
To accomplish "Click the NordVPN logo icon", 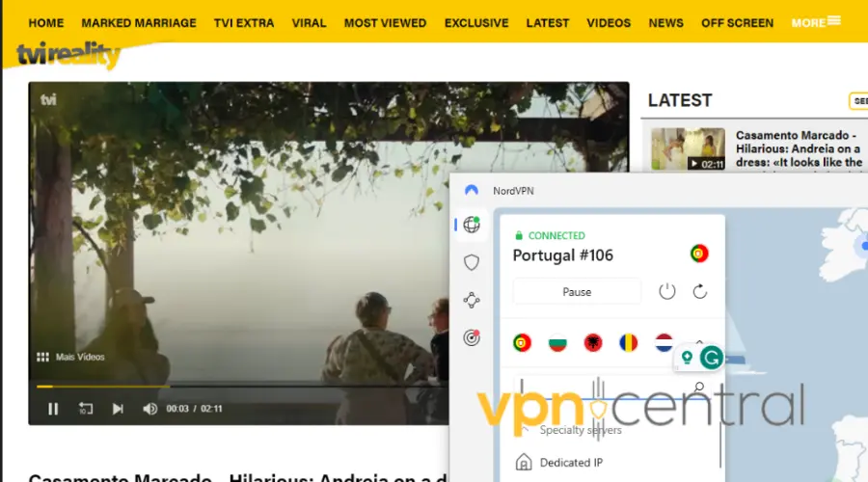I will pos(472,190).
